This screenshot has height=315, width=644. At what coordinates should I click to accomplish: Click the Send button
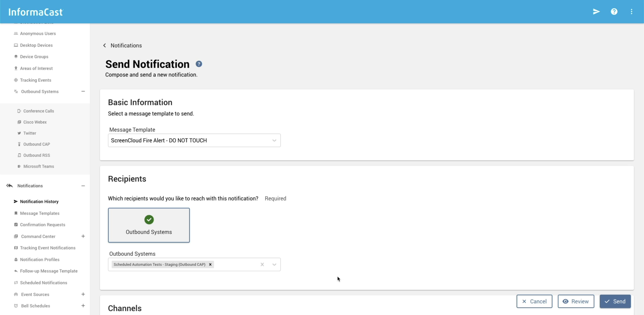(x=615, y=301)
